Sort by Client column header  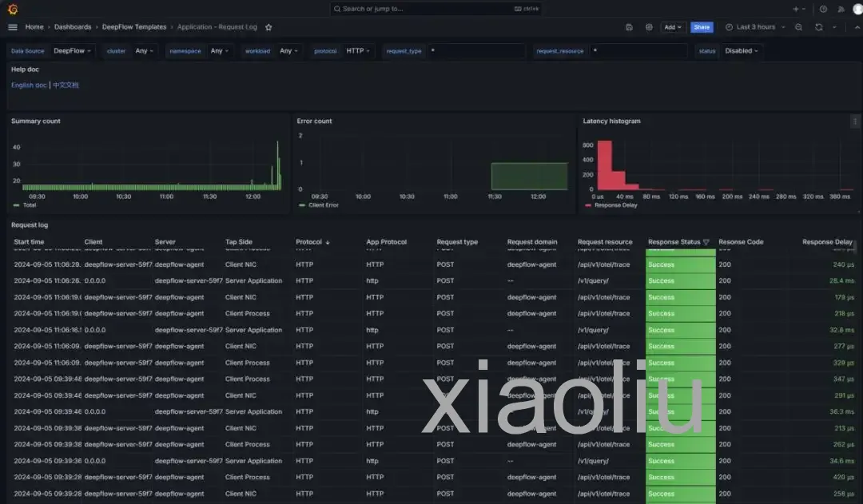(93, 242)
